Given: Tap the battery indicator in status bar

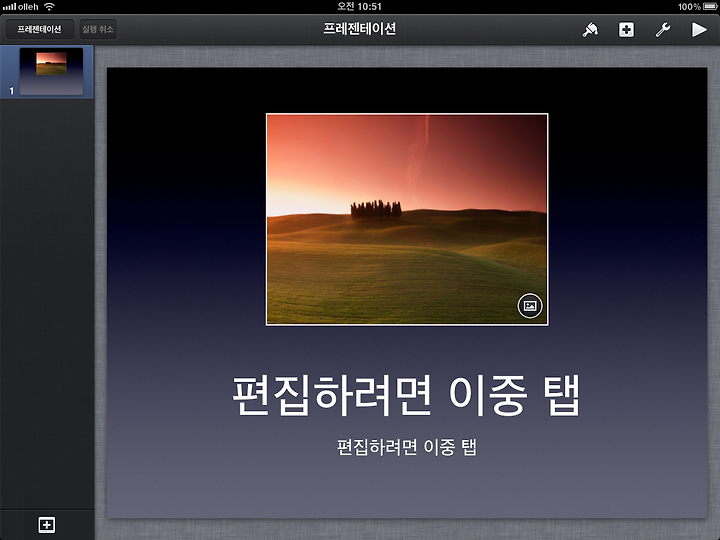Looking at the screenshot, I should pyautogui.click(x=709, y=6).
